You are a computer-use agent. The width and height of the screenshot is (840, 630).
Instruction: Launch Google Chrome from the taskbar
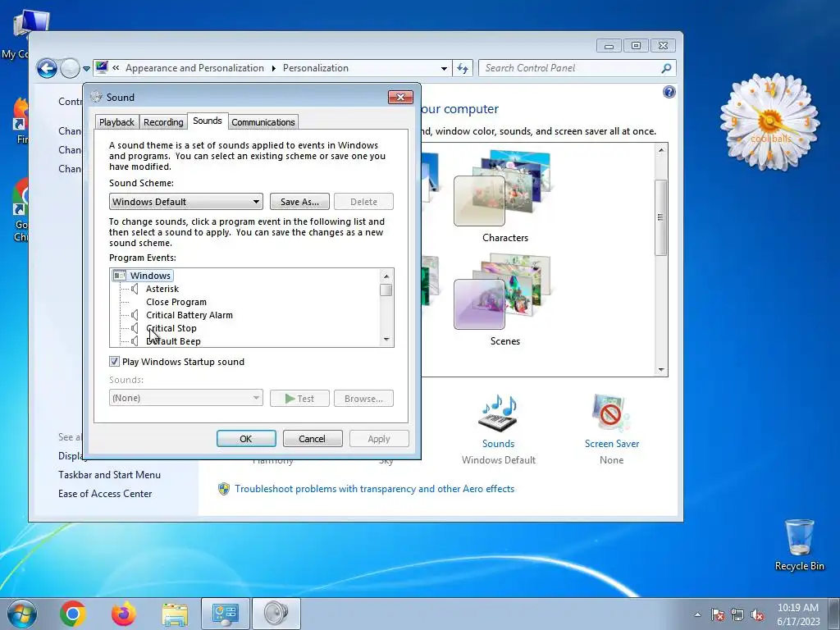[73, 614]
